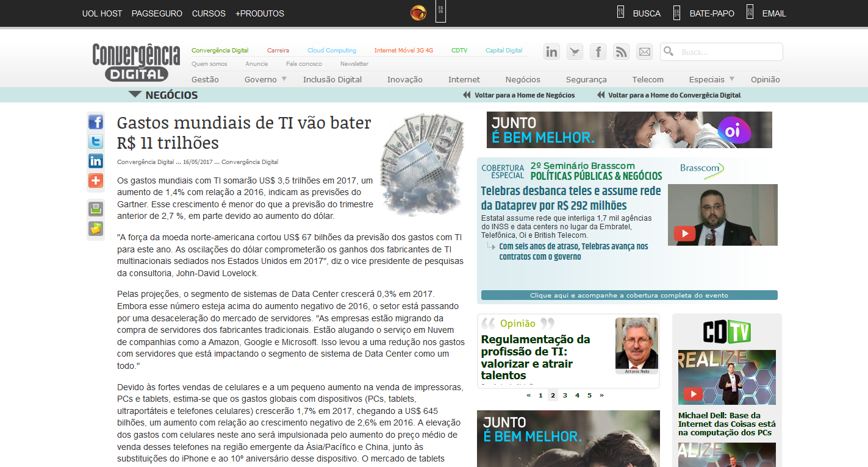
Task: Click Quem somos link
Action: coord(209,63)
